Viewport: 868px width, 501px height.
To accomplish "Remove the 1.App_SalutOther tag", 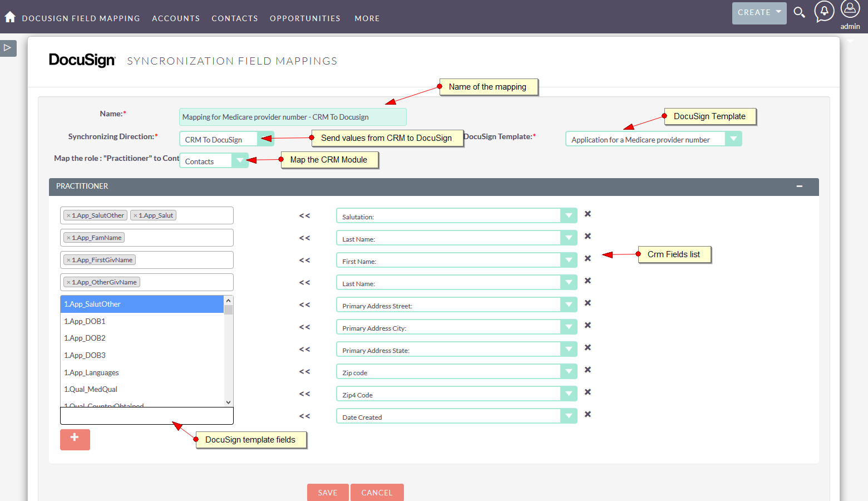I will coord(68,215).
